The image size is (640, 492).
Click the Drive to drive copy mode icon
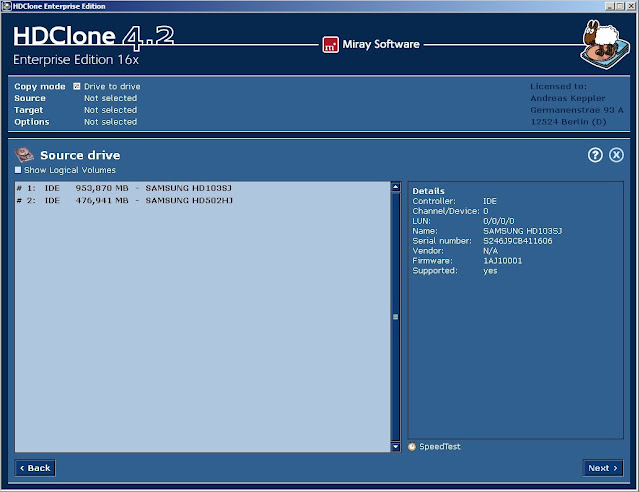coord(76,86)
